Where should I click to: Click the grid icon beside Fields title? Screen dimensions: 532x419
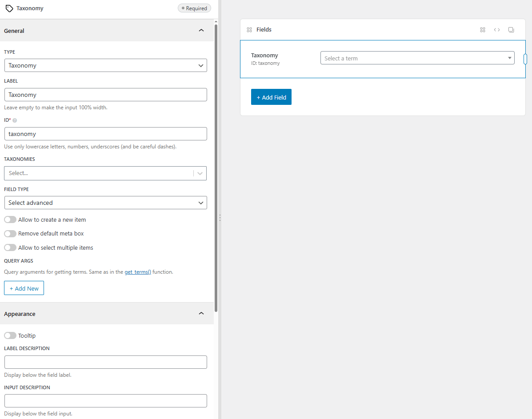click(249, 30)
